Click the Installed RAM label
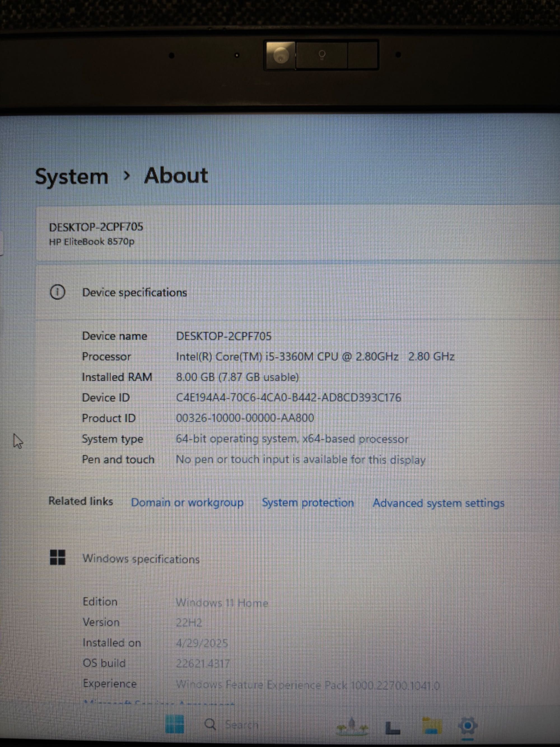The width and height of the screenshot is (560, 747). pos(117,377)
